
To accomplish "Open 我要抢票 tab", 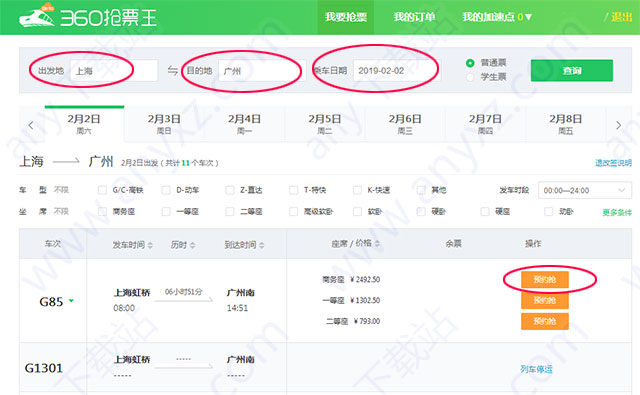I will coord(346,17).
